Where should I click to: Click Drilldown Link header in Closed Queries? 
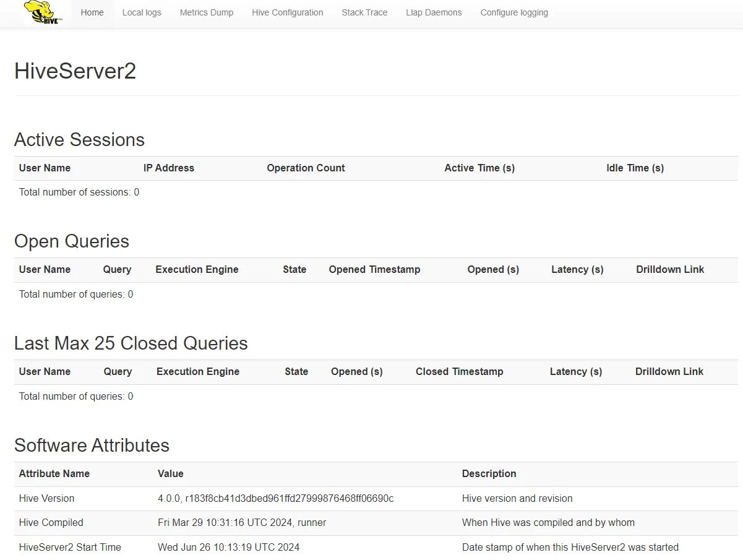point(669,371)
